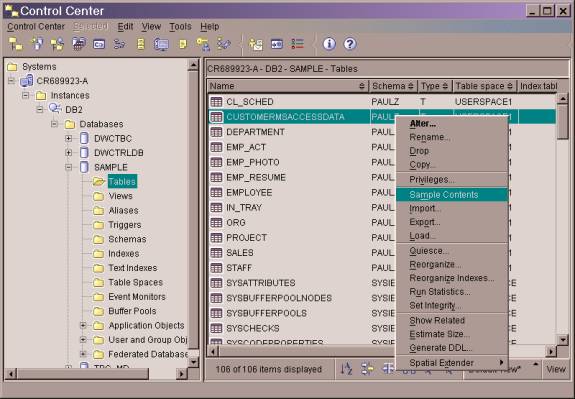
Task: Open the Development Center toolbar icon
Action: pyautogui.click(x=223, y=44)
